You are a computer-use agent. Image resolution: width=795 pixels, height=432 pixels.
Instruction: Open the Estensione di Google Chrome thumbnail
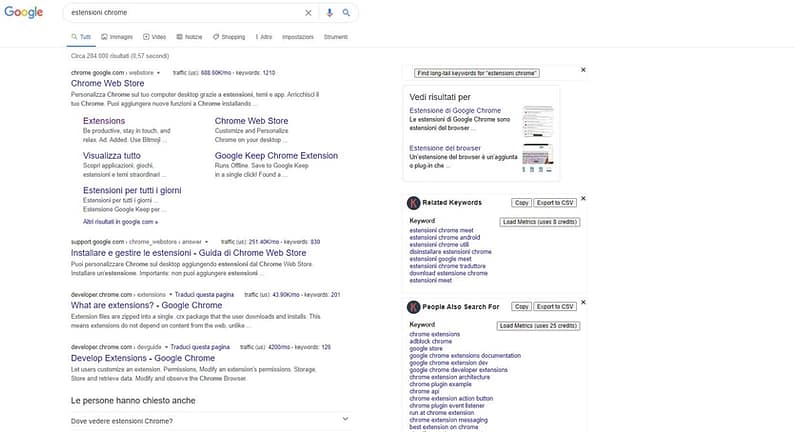(x=538, y=122)
